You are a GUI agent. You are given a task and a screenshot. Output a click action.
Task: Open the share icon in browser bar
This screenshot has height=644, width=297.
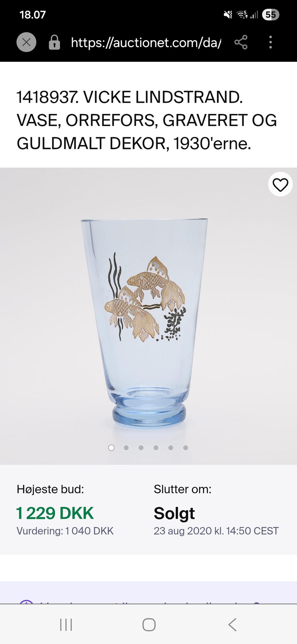[x=241, y=42]
